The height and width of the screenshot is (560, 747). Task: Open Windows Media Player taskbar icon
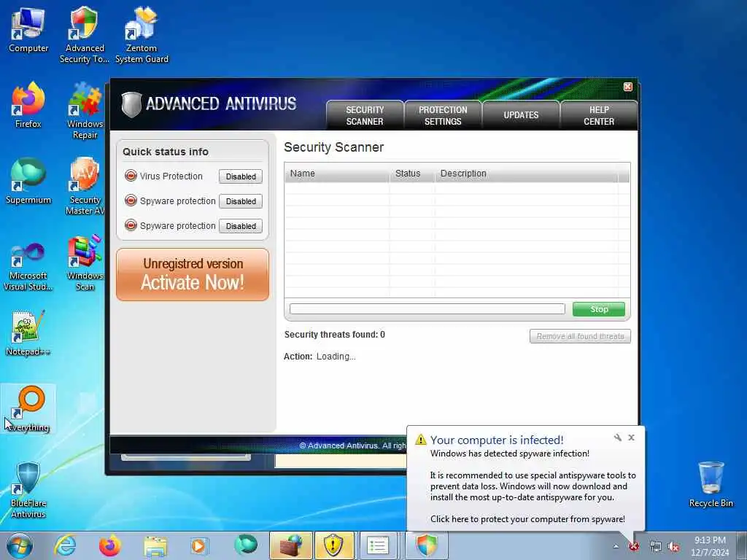click(x=198, y=545)
